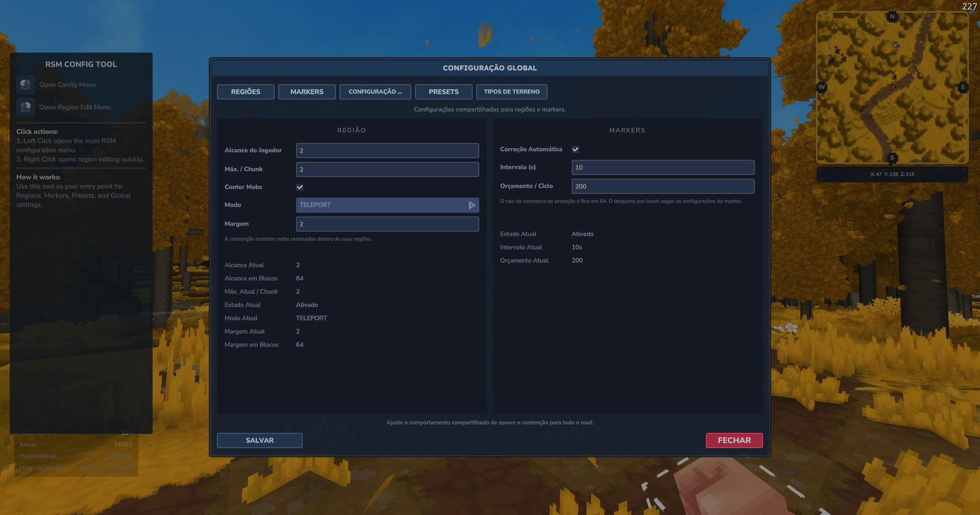Image resolution: width=980 pixels, height=515 pixels.
Task: Focus the Orçamento / Ciclo input field
Action: pos(663,186)
